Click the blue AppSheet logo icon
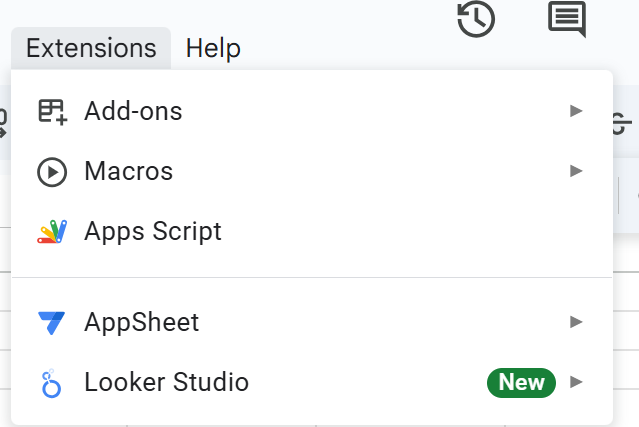Screen dimensions: 639x427 52,323
